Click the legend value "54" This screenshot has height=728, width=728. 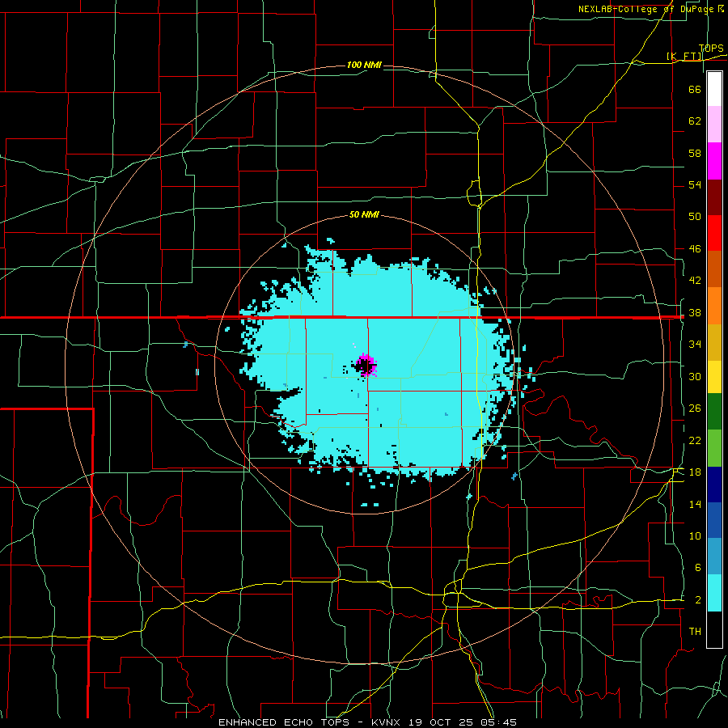pyautogui.click(x=695, y=184)
